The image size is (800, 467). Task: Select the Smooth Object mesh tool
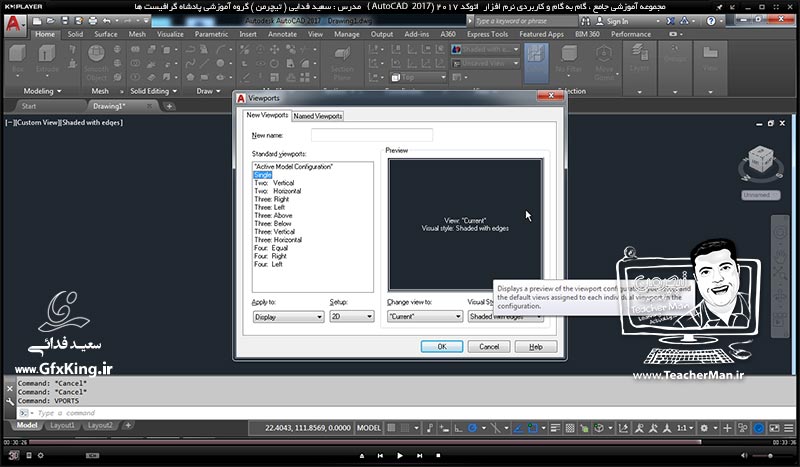click(96, 63)
